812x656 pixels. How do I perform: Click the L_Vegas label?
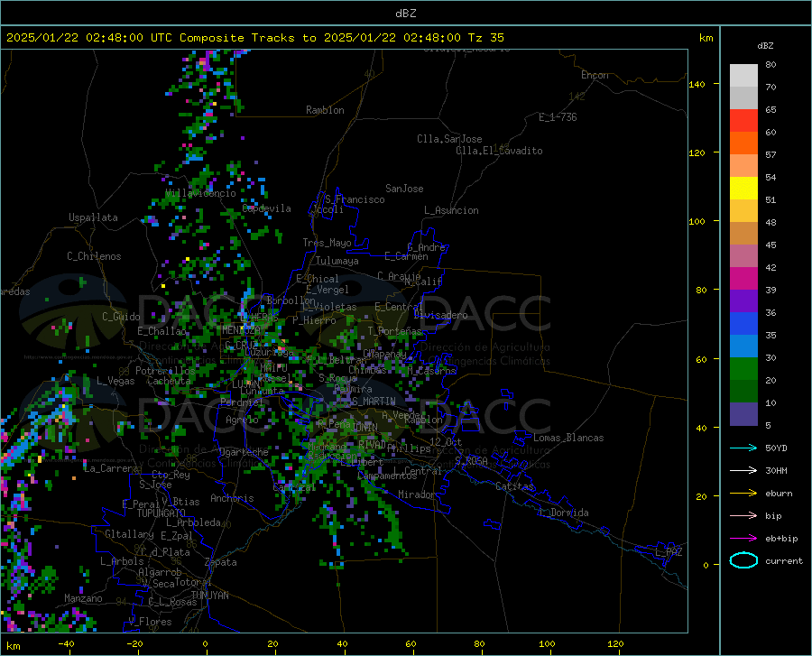point(115,381)
